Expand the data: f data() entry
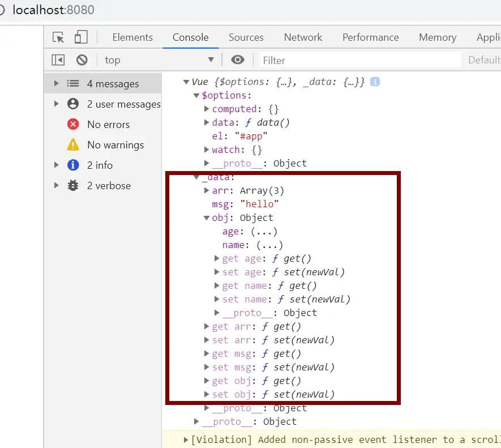This screenshot has height=448, width=501. [x=207, y=122]
